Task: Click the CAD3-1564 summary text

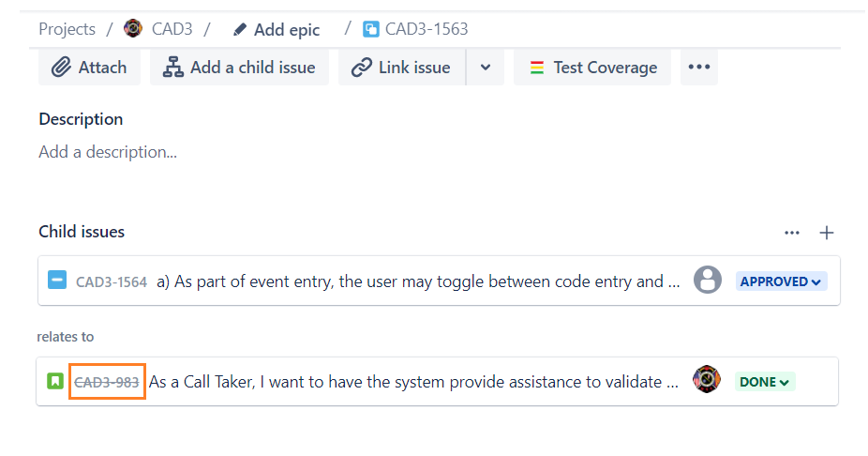Action: tap(418, 281)
